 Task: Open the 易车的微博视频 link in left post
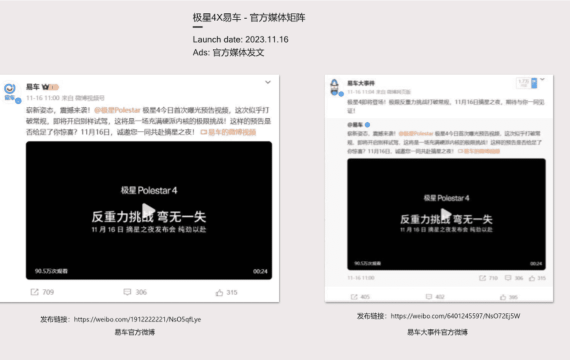[x=228, y=132]
